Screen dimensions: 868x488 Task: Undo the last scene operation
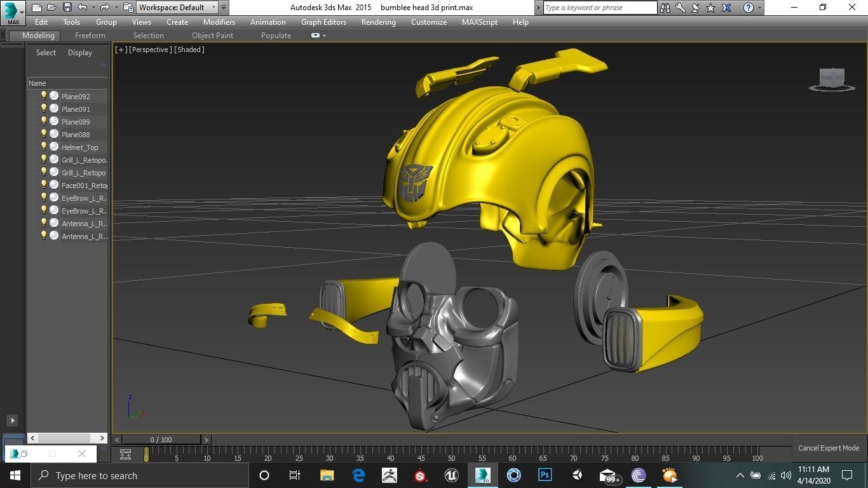coord(82,8)
